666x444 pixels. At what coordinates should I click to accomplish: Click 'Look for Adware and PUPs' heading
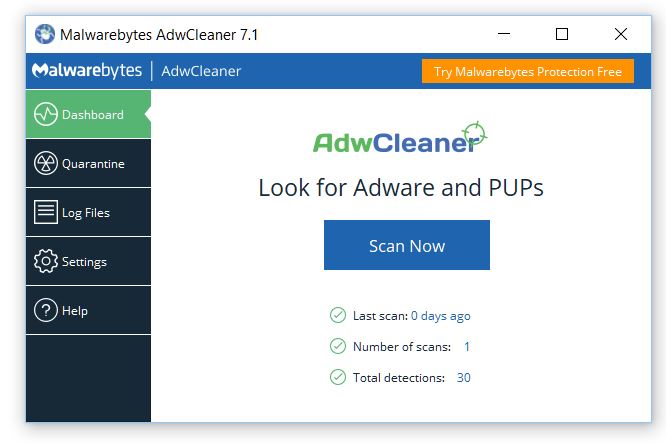coord(401,188)
